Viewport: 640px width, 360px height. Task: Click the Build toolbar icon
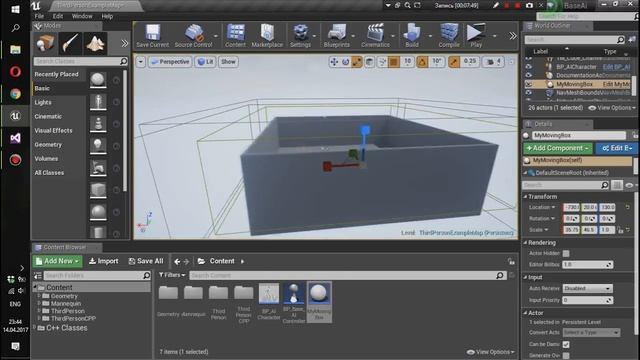pyautogui.click(x=412, y=36)
